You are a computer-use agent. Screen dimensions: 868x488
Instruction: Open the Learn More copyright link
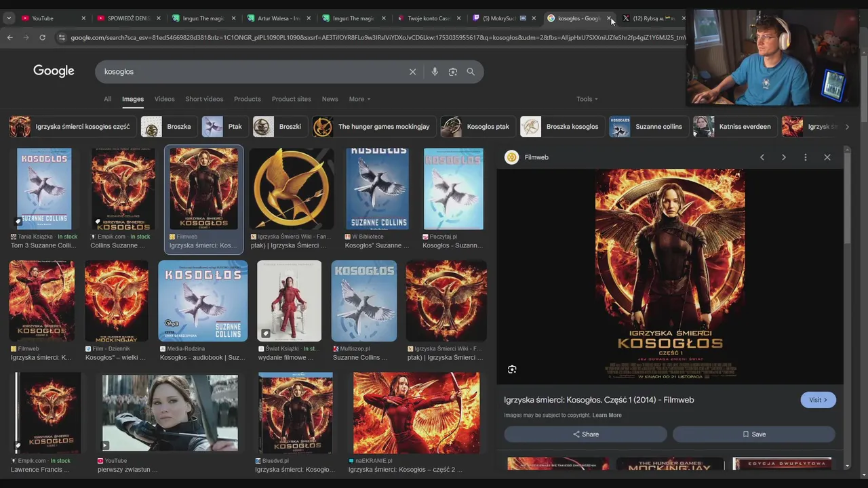pos(607,415)
